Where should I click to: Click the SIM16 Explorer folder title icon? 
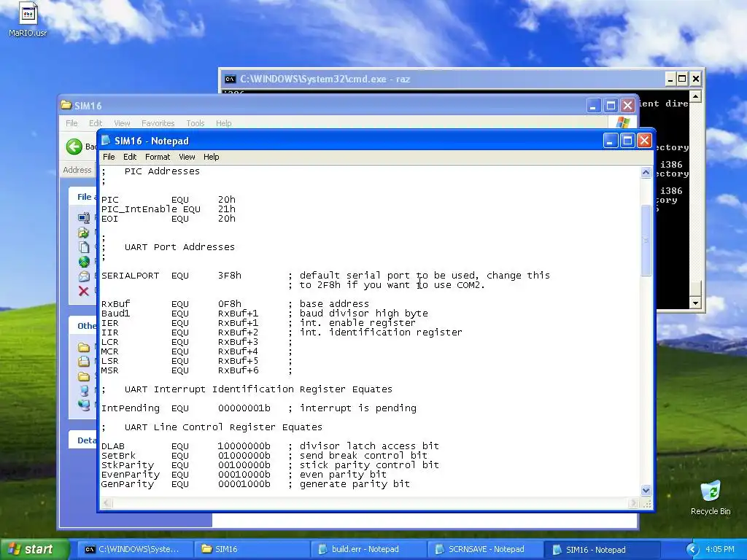click(66, 105)
